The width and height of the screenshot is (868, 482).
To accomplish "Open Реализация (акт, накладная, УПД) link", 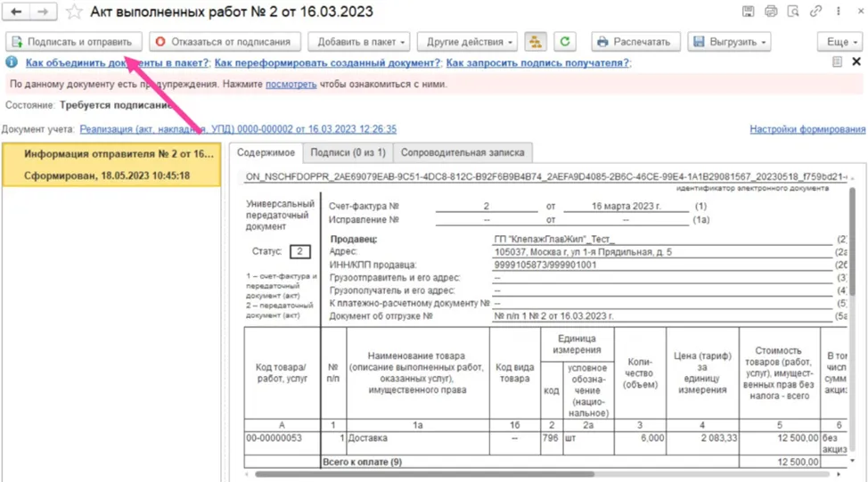I will tap(238, 129).
